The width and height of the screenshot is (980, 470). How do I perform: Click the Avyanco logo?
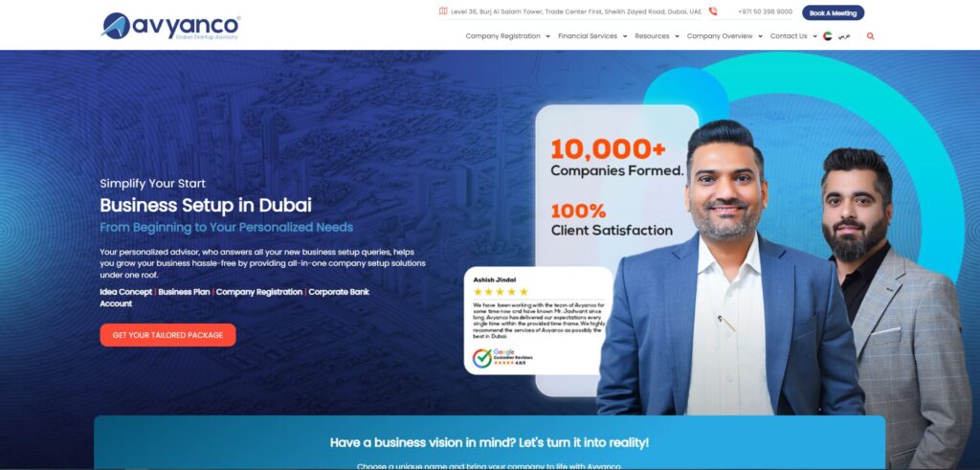tap(170, 26)
